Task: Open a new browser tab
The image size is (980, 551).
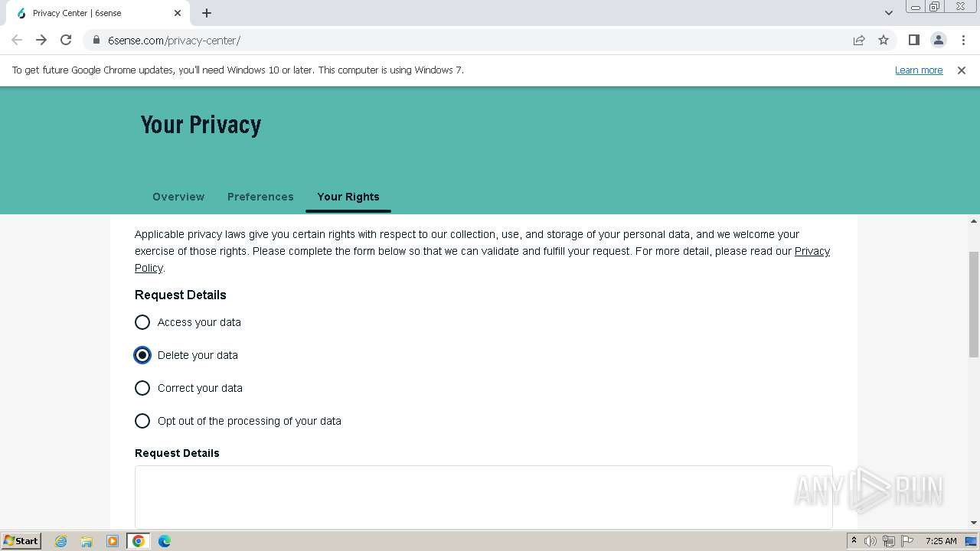Action: click(x=207, y=13)
